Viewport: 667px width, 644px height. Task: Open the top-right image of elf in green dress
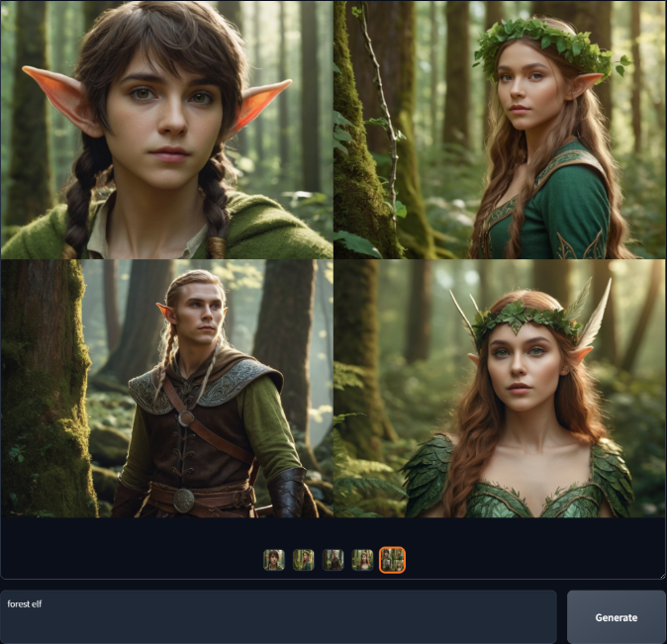(500, 130)
